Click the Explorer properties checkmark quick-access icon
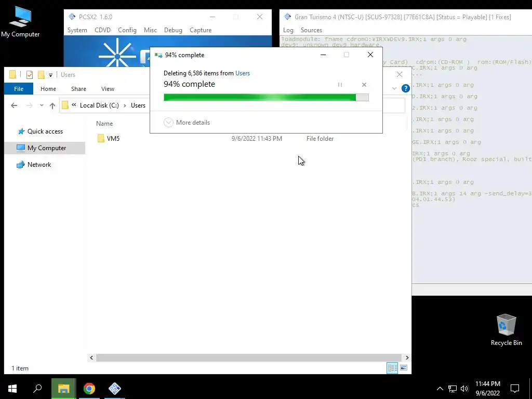The image size is (532, 399). [x=30, y=75]
